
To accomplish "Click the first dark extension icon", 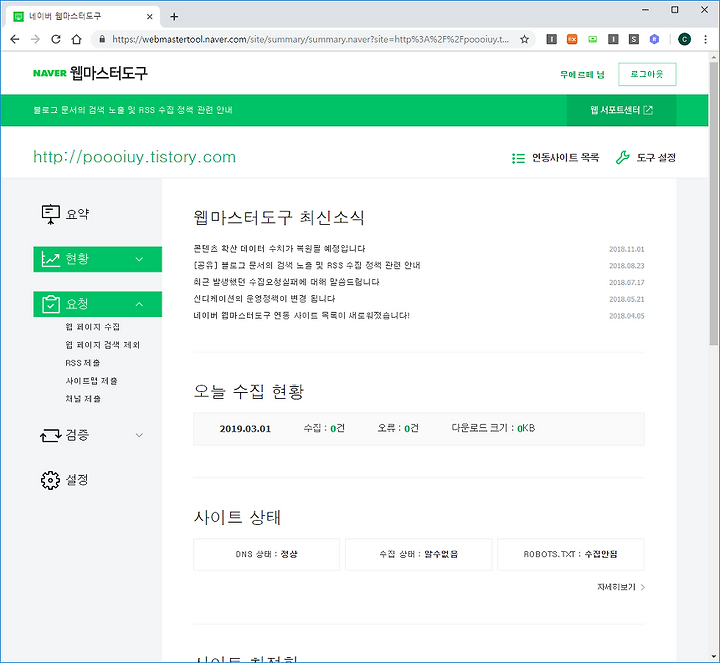I will 551,39.
